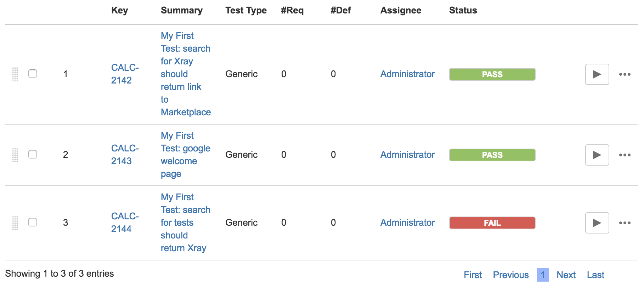Screen dimensions: 644x288
Task: Click Administrator assignee link in row 2
Action: [x=407, y=155]
